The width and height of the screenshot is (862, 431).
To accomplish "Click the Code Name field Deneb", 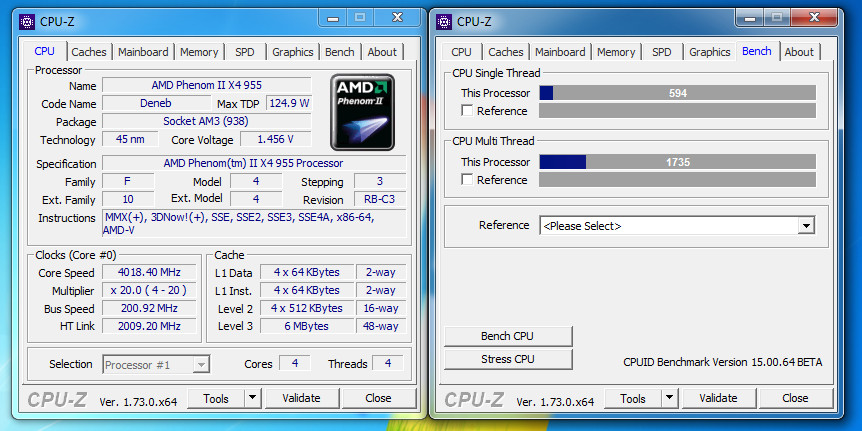I will 156,103.
